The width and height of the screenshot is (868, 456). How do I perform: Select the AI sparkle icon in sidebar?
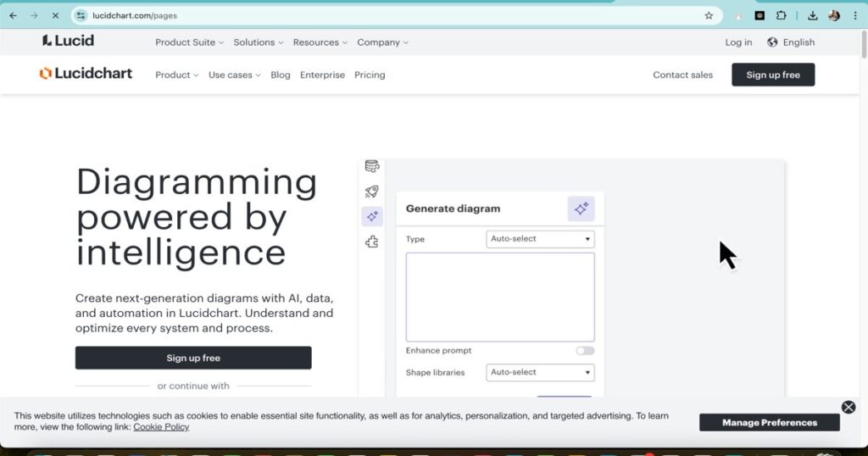point(372,216)
